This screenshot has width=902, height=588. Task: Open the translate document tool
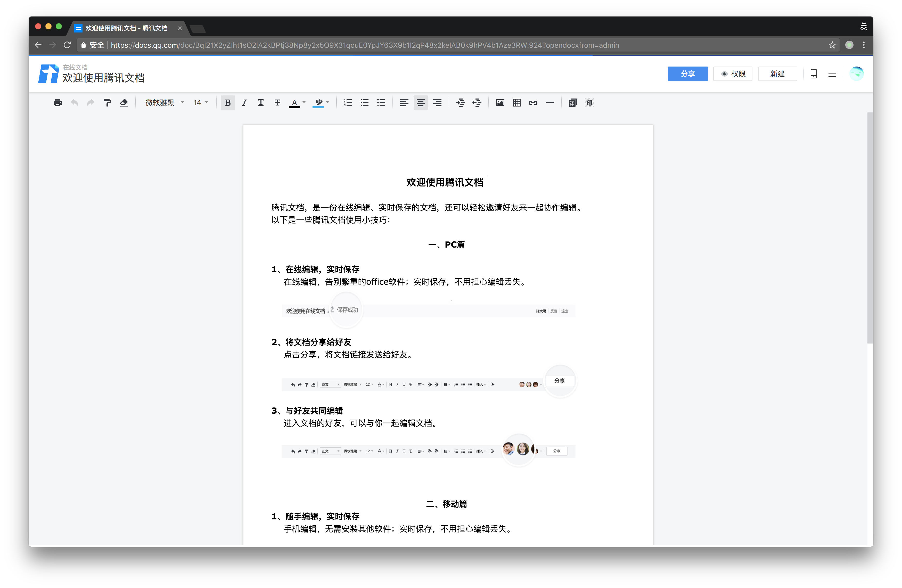573,103
